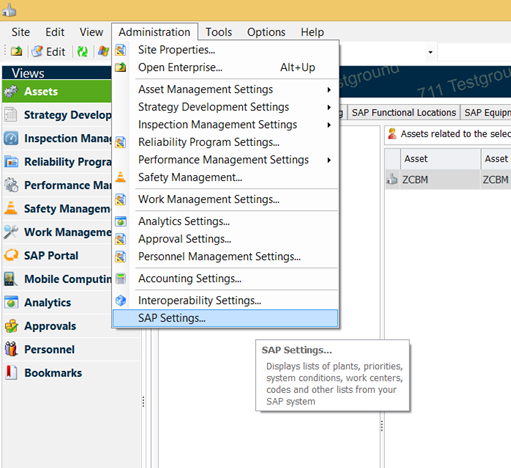
Task: Close the Administration menu
Action: coord(154,32)
